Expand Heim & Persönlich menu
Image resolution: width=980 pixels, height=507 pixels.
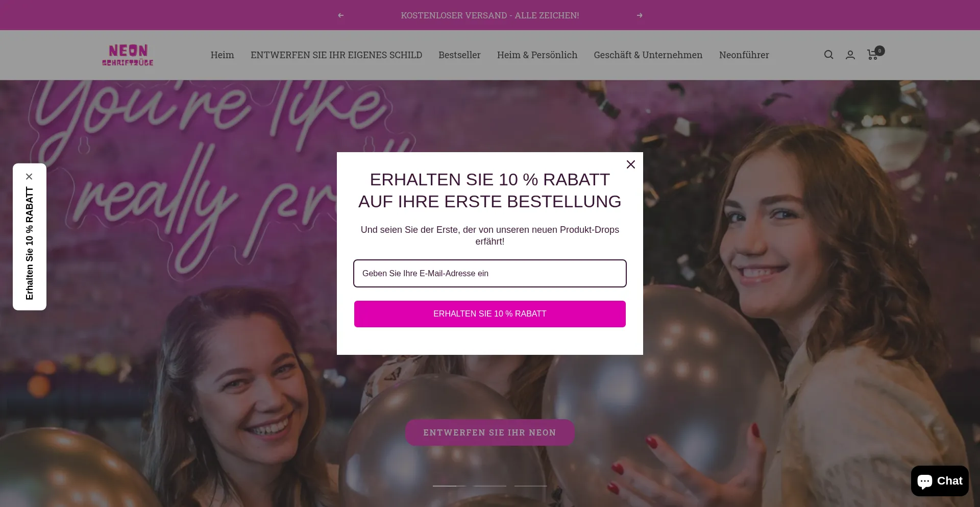click(x=537, y=55)
